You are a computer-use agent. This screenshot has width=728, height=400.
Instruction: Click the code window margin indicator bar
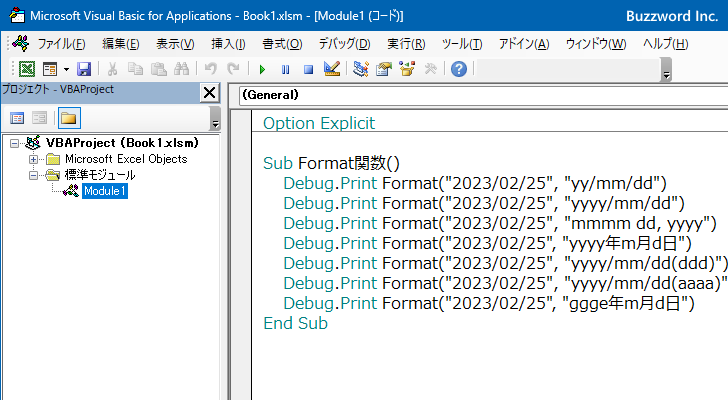[x=241, y=255]
